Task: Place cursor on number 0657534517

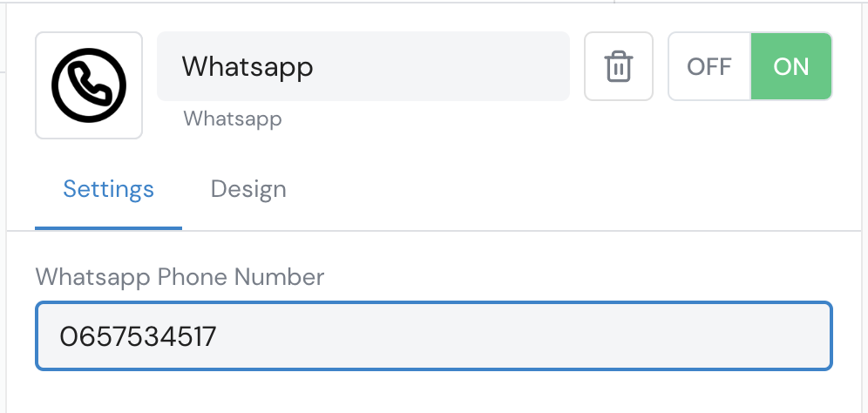Action: pyautogui.click(x=138, y=336)
